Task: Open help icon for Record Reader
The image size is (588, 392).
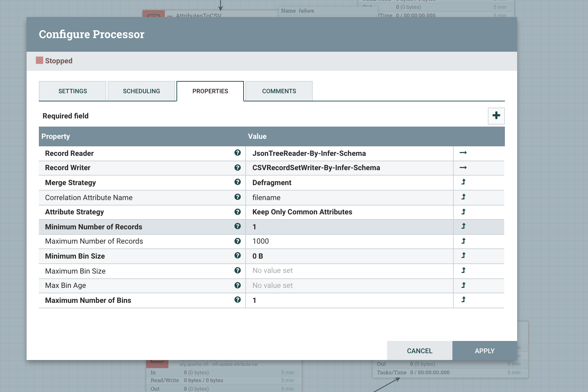Action: (237, 153)
